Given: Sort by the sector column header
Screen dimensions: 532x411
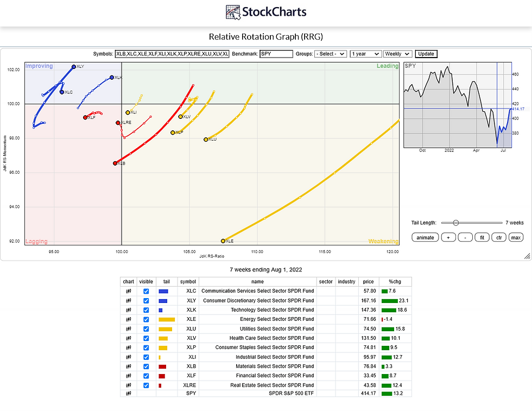Looking at the screenshot, I should pyautogui.click(x=326, y=282).
